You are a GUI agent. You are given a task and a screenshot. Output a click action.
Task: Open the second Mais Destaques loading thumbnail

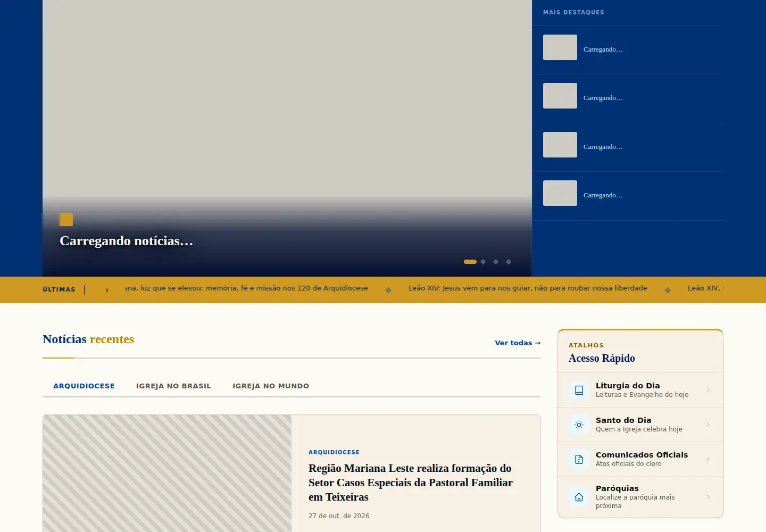560,96
